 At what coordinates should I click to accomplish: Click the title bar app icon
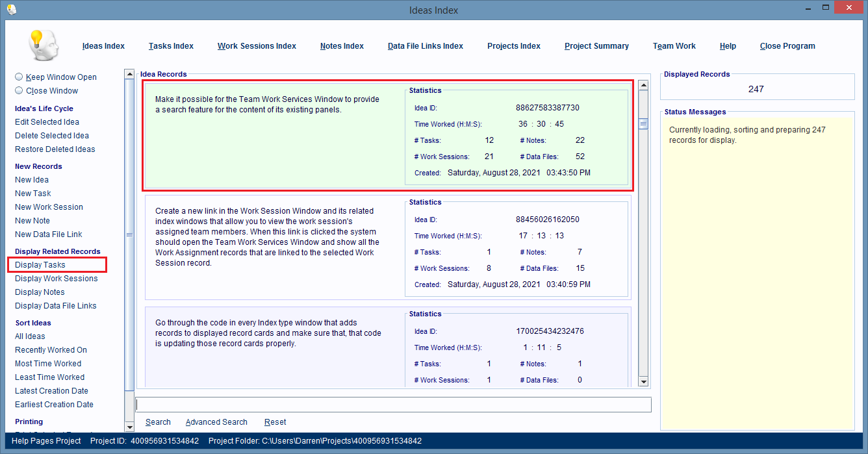coord(11,10)
